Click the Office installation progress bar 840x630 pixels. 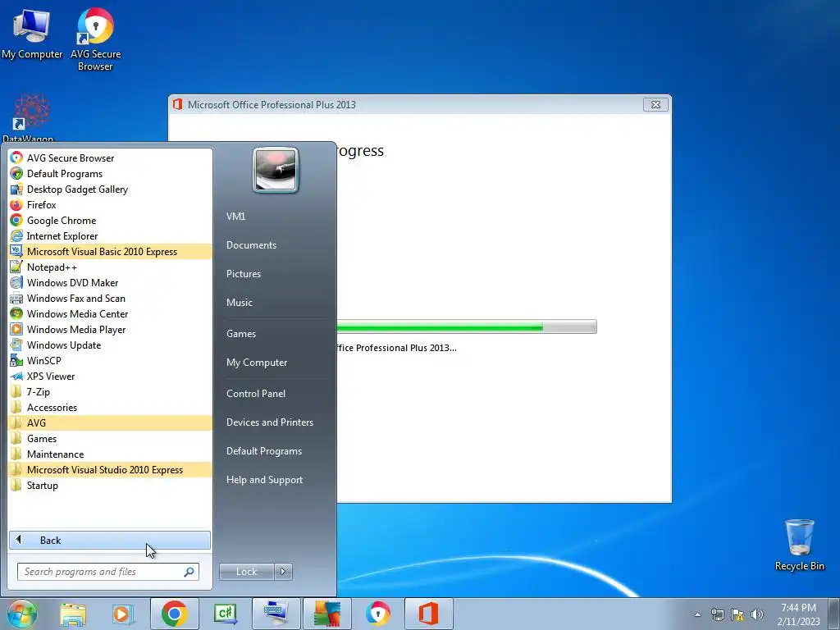tap(466, 326)
